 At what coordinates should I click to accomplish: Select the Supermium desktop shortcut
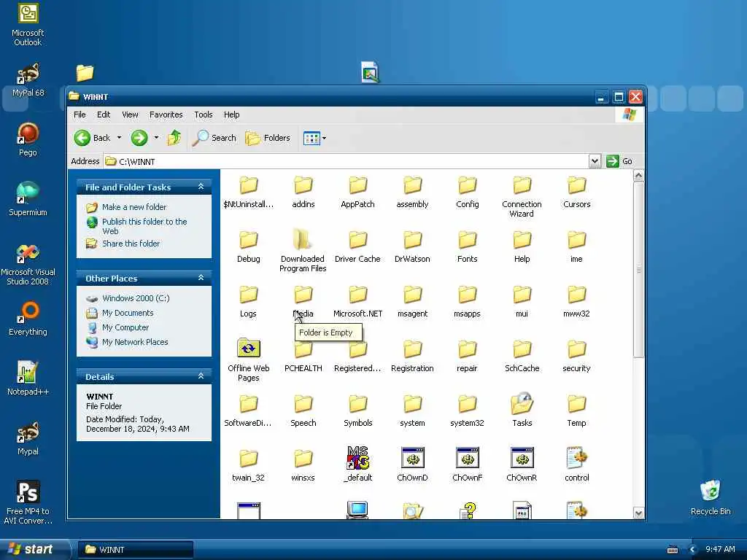[x=28, y=199]
